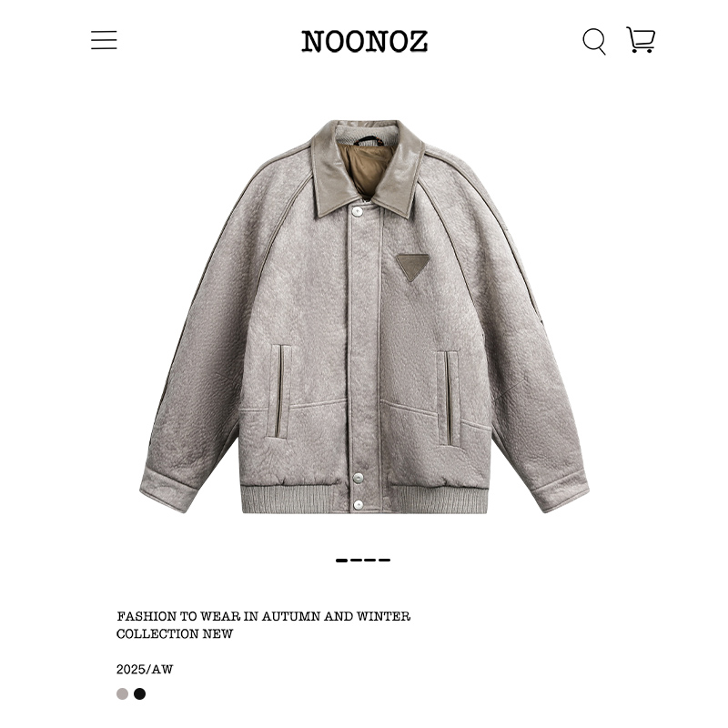
Task: Open the 'Fashion to wear in autumn' product title
Action: click(x=263, y=625)
